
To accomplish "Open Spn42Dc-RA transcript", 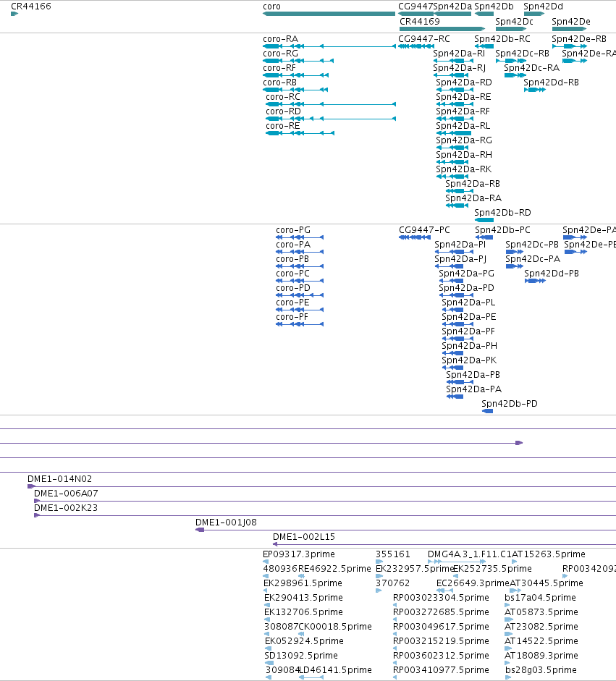I will click(x=515, y=75).
